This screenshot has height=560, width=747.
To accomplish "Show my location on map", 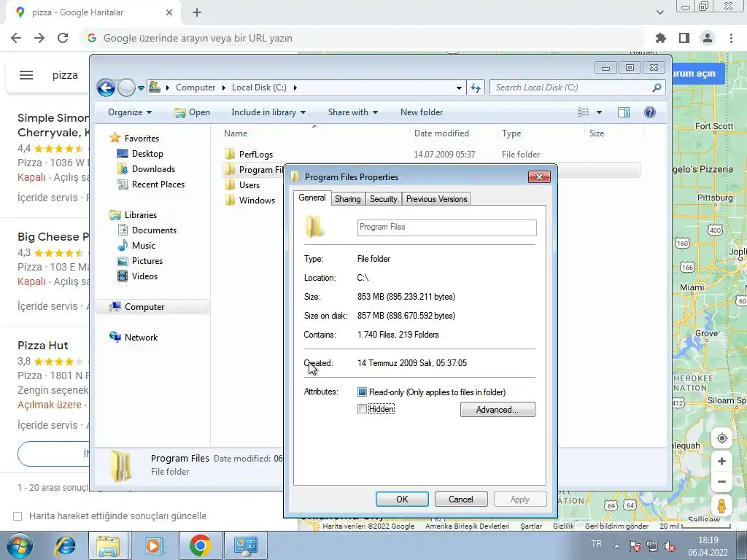I will click(721, 438).
